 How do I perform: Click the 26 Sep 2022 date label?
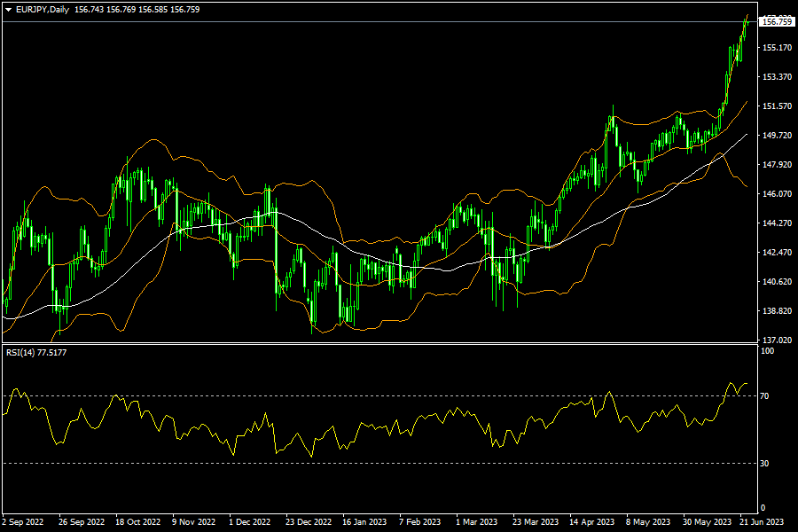(x=82, y=522)
